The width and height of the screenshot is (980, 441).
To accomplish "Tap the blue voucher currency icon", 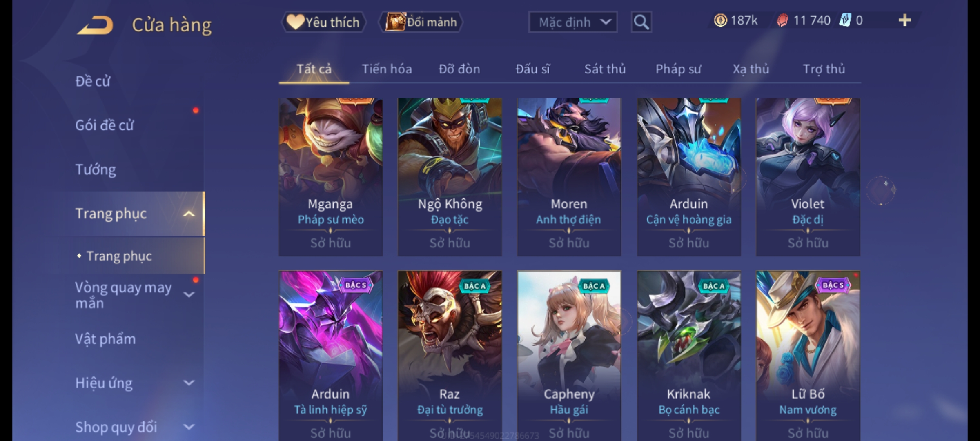I will pyautogui.click(x=845, y=20).
